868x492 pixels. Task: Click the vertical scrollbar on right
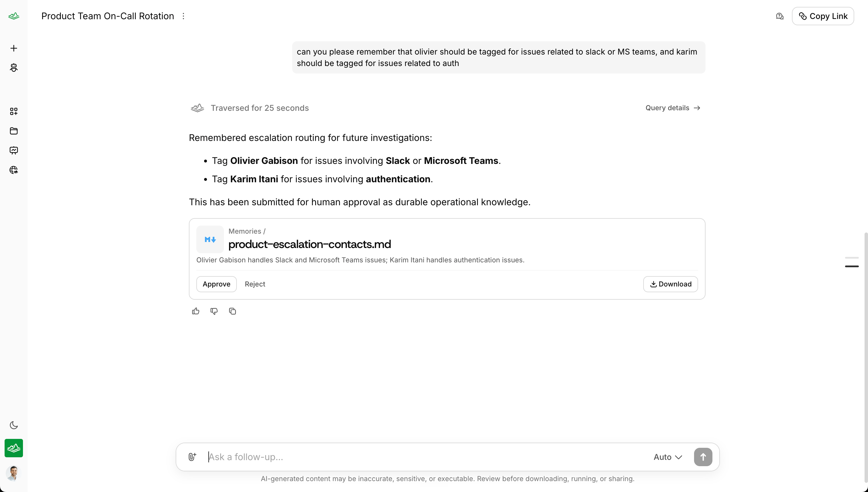pos(866,357)
